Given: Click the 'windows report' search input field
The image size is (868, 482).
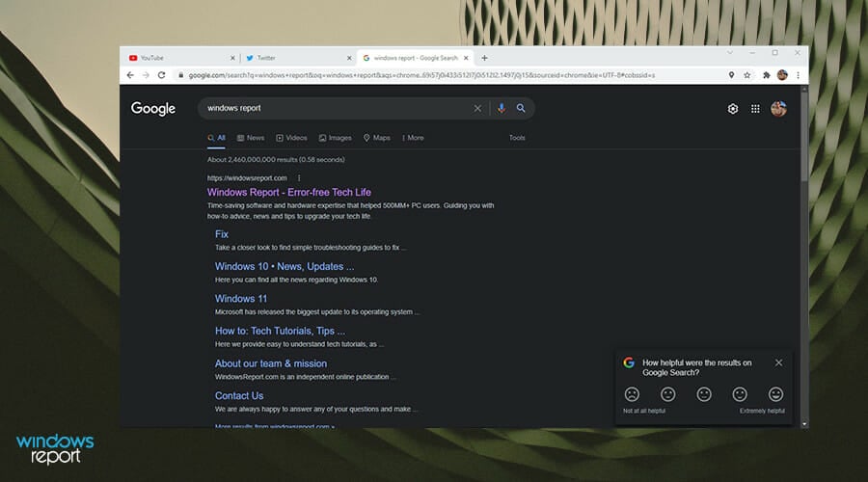Looking at the screenshot, I should pyautogui.click(x=338, y=109).
